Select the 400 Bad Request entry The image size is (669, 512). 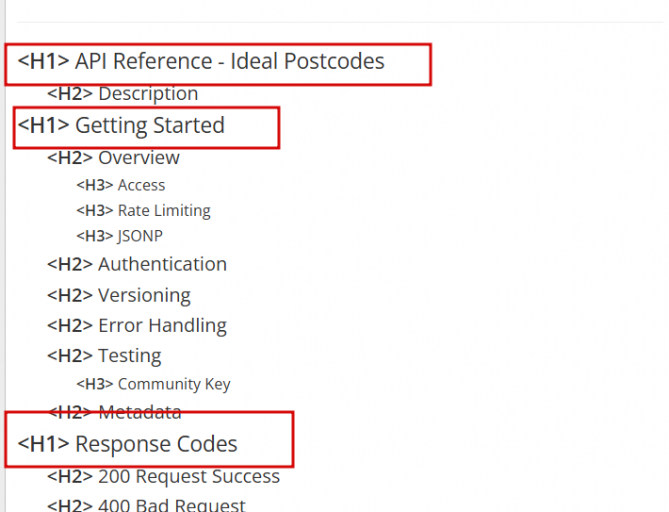(x=146, y=506)
